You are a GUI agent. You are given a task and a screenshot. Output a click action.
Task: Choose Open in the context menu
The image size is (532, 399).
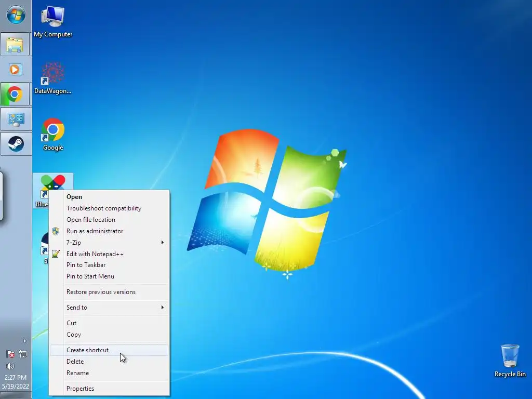[x=109, y=197]
